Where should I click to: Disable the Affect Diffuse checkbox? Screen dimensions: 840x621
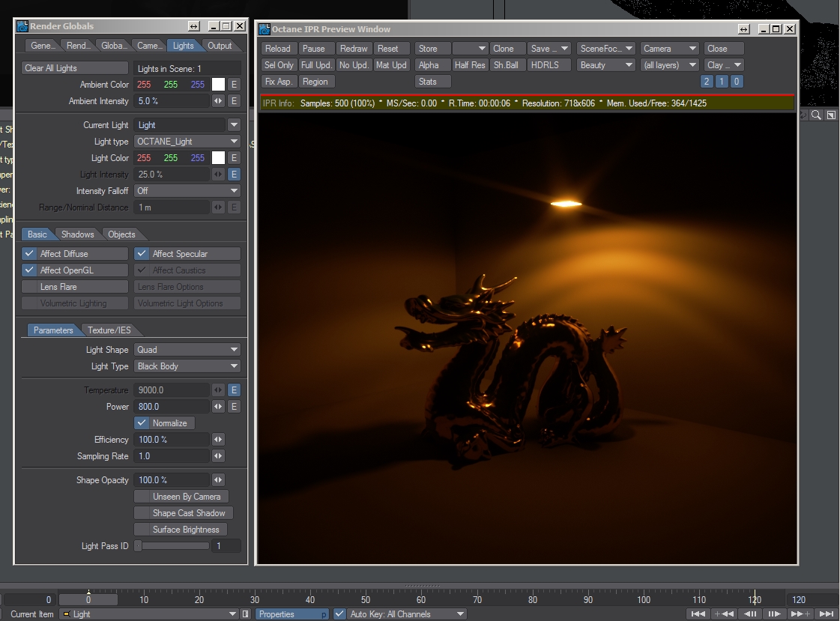click(30, 254)
